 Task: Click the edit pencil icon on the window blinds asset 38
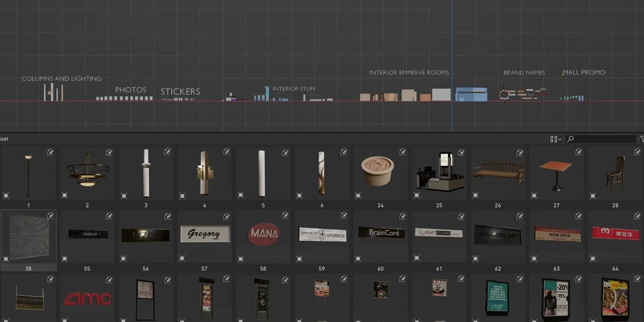click(50, 216)
